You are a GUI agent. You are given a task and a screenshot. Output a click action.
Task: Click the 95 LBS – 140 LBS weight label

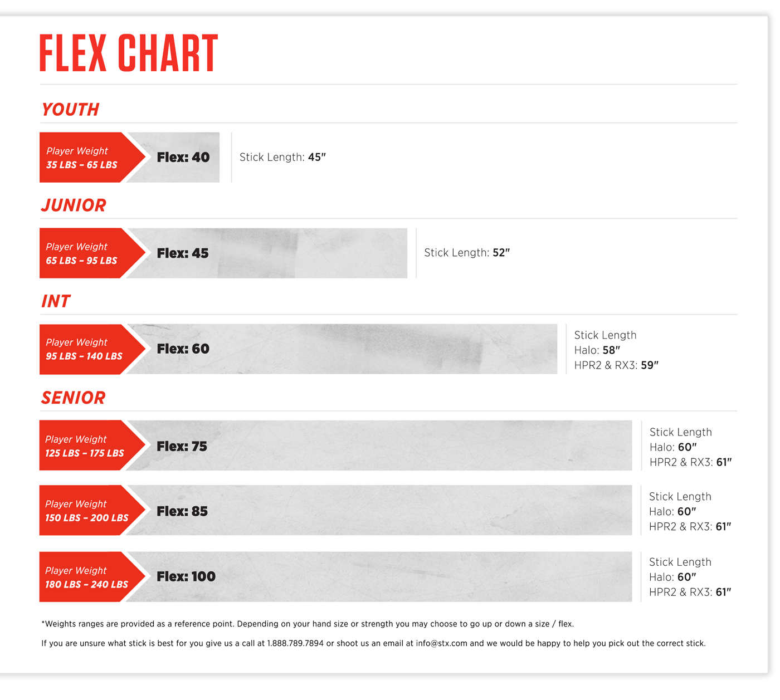pyautogui.click(x=84, y=356)
